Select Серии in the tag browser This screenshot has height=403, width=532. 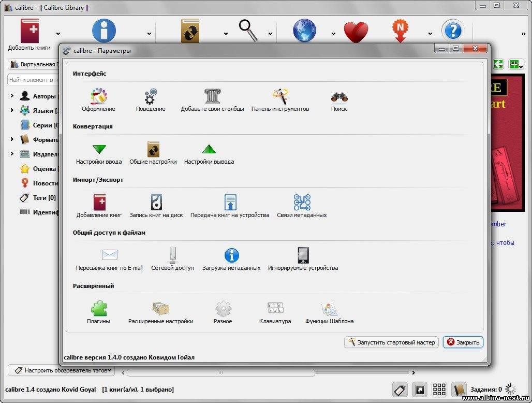tap(39, 125)
